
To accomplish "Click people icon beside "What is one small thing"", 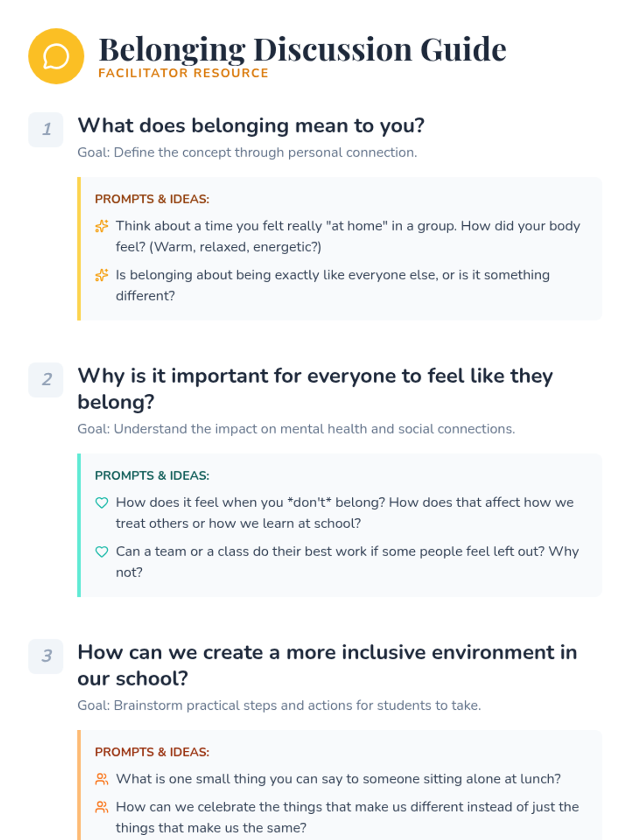I will pos(102,779).
